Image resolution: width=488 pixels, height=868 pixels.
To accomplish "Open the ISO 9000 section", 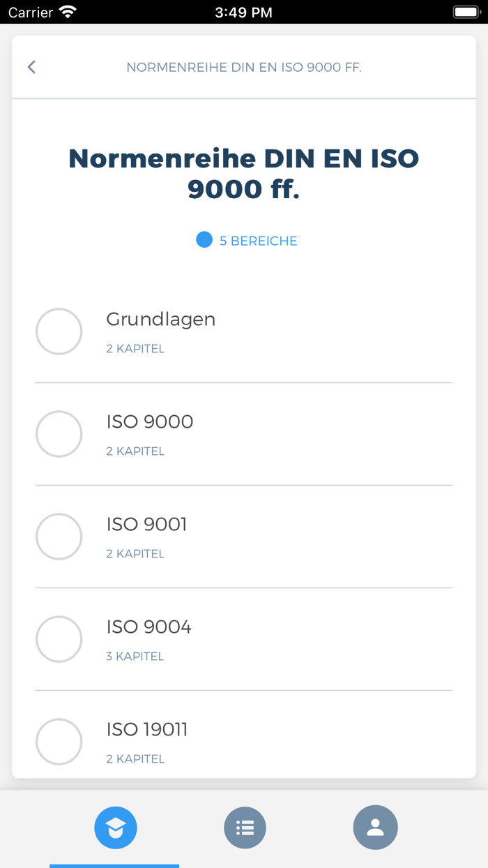I will [x=150, y=422].
